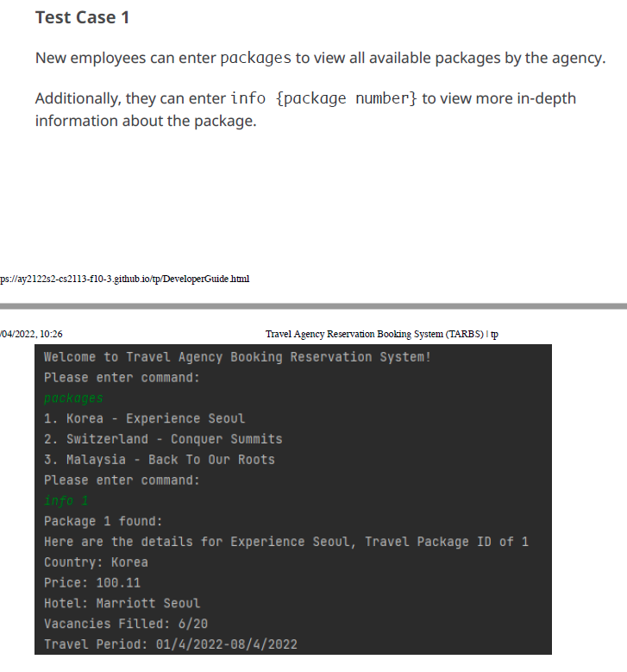Click inline code 'info {package number}'

tap(323, 98)
